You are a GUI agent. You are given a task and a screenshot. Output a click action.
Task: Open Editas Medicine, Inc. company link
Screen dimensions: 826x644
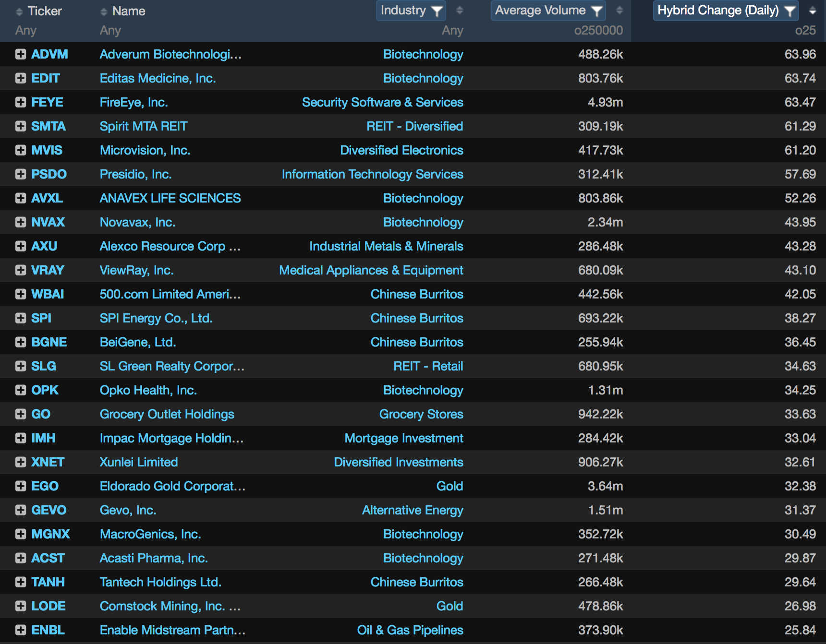pyautogui.click(x=158, y=78)
